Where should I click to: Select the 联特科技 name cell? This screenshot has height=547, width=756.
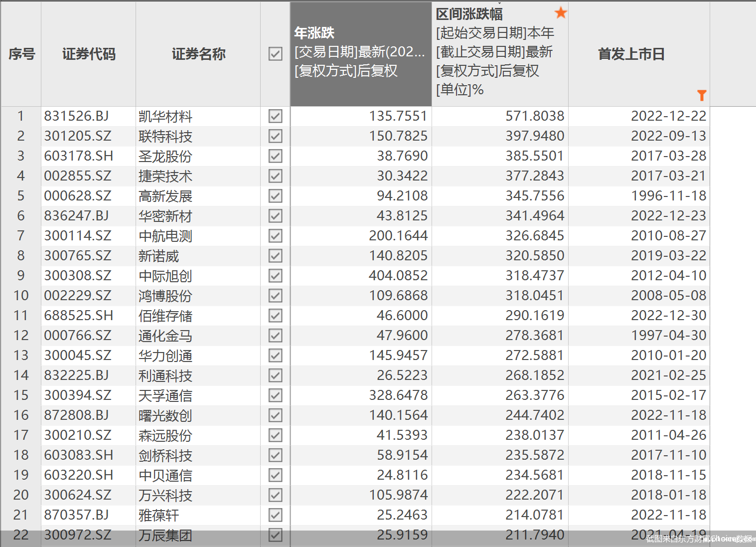tap(165, 136)
